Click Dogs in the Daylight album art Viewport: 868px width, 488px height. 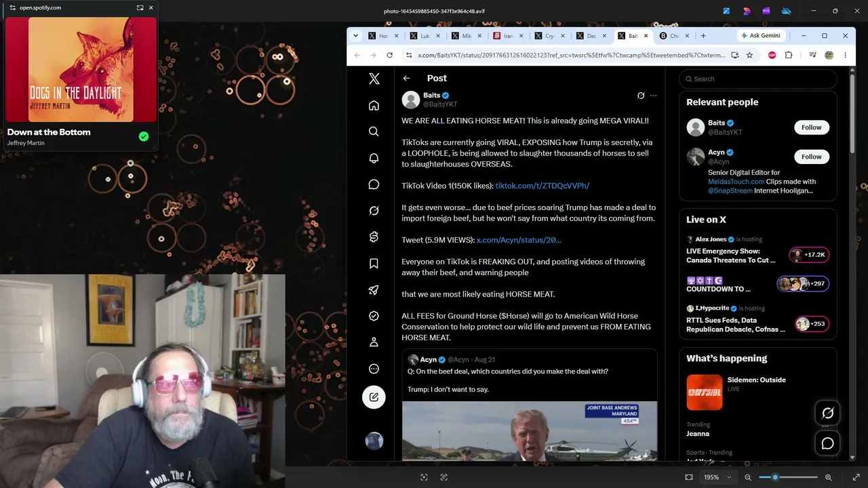click(81, 70)
